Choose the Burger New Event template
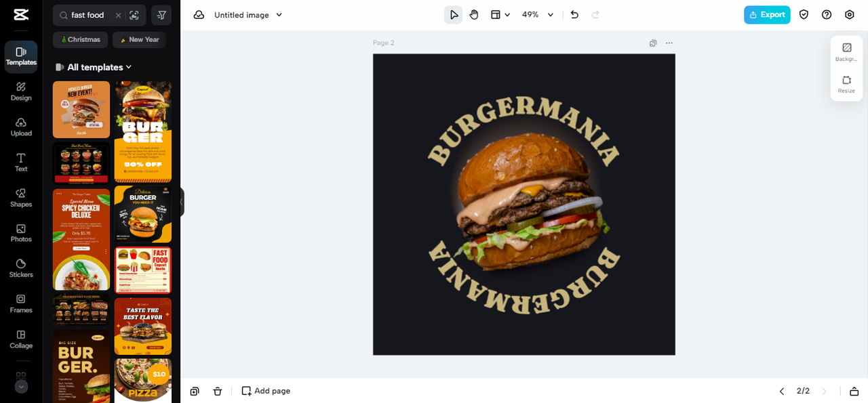The image size is (868, 403). (81, 110)
